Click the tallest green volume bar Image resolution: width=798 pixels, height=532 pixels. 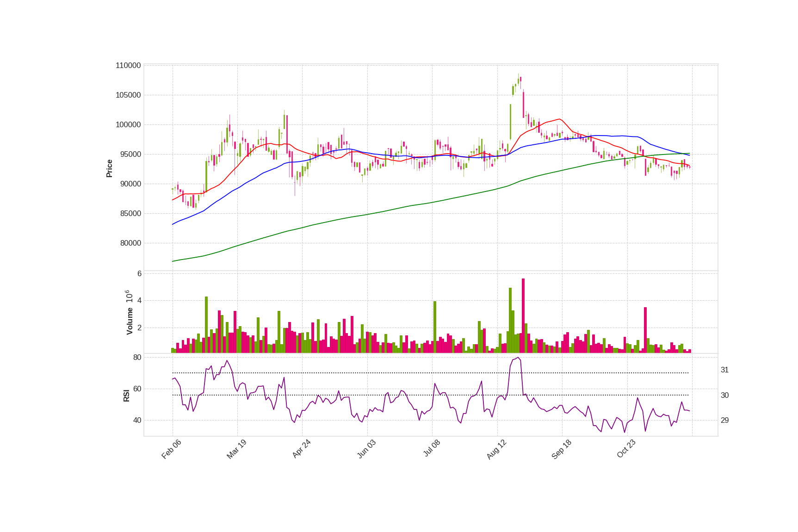510,321
